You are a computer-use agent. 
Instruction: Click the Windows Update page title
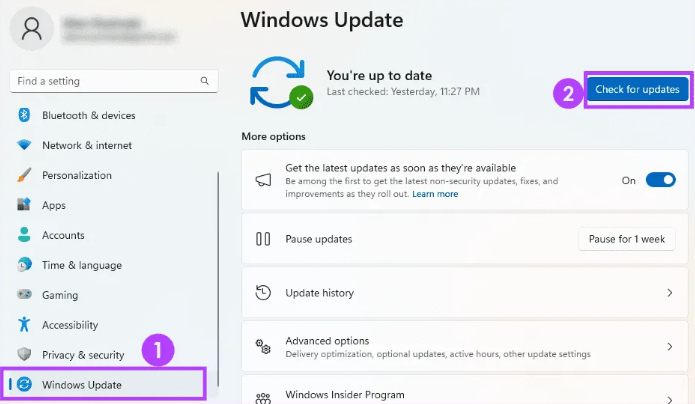tap(322, 20)
